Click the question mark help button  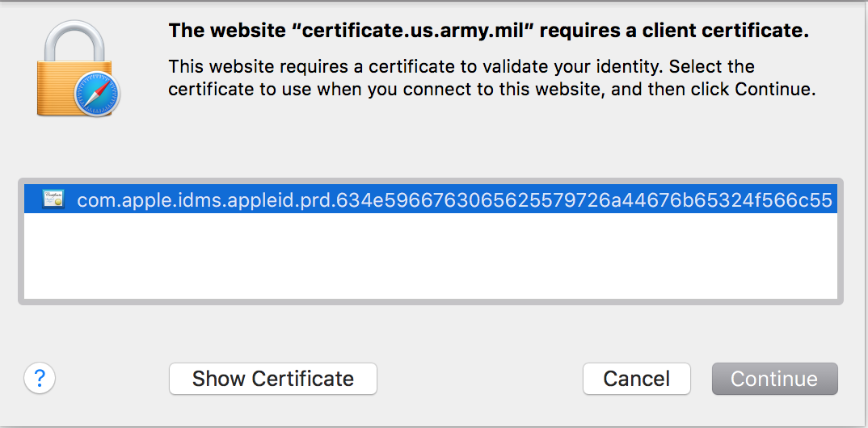click(40, 378)
